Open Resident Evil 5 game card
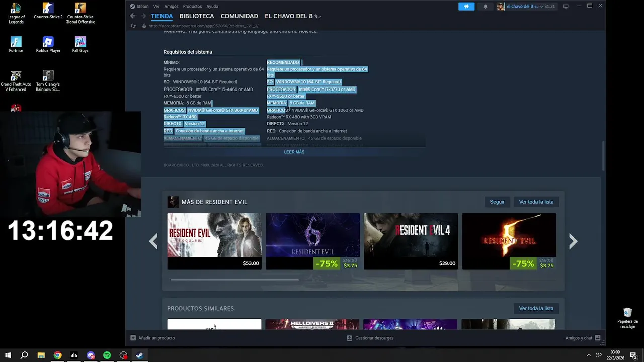 pyautogui.click(x=509, y=241)
